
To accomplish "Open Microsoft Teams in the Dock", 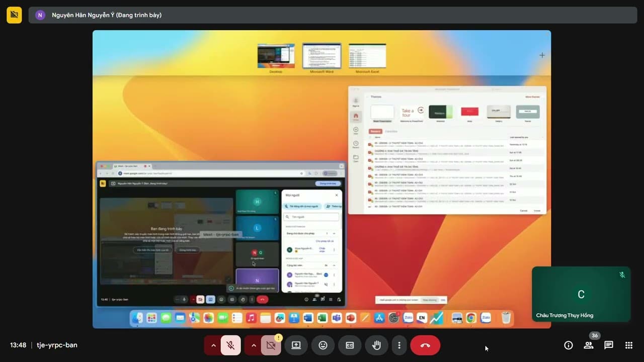I will click(x=337, y=318).
